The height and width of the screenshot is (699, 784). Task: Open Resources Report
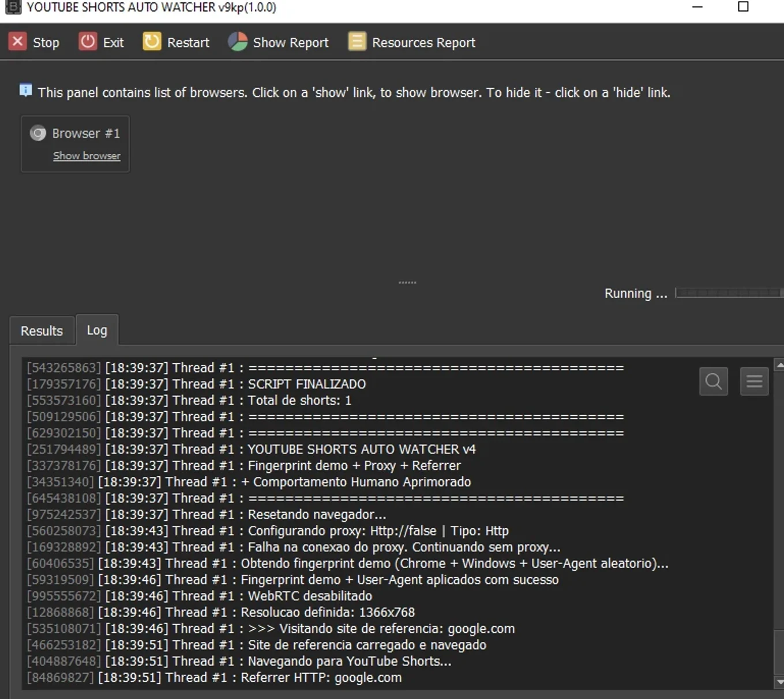423,43
